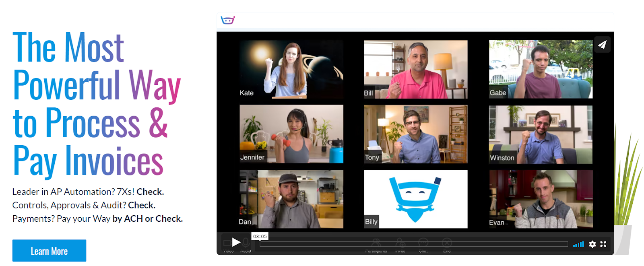Select Dan's video tile
644x266 pixels.
point(291,199)
